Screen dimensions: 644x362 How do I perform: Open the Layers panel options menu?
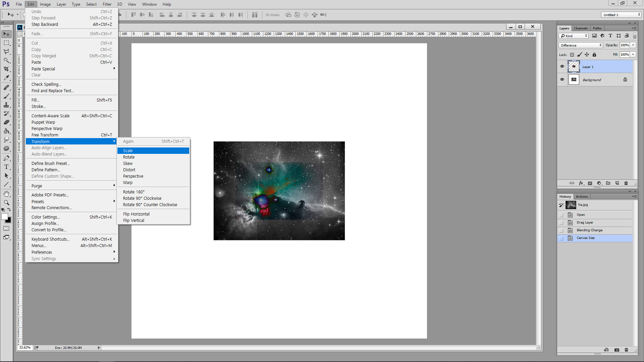click(634, 28)
